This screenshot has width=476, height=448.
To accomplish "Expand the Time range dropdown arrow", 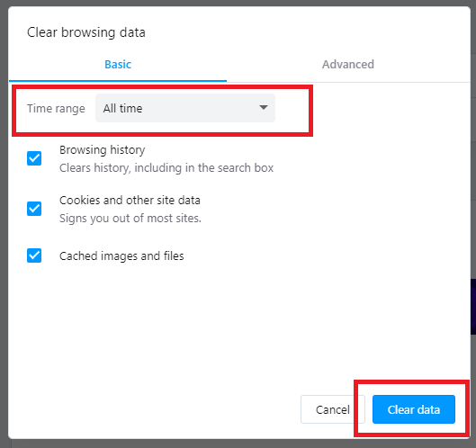I will point(264,107).
